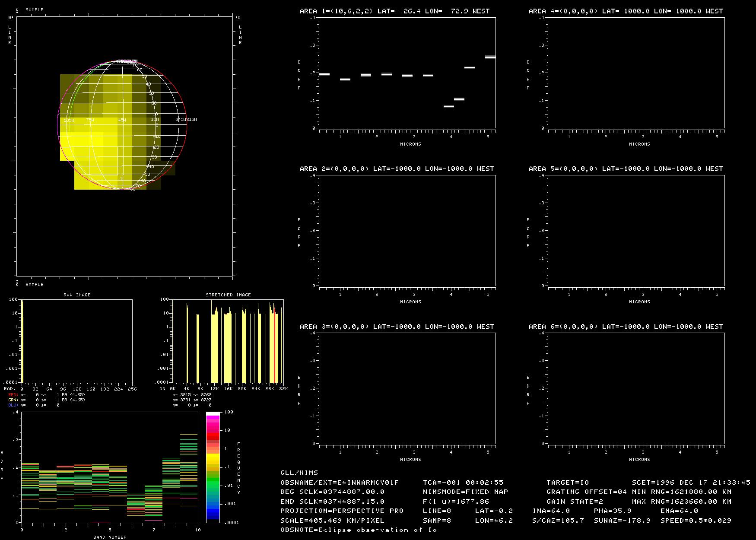Click the 105W longitude label on globe
The height and width of the screenshot is (540, 756).
pos(69,120)
